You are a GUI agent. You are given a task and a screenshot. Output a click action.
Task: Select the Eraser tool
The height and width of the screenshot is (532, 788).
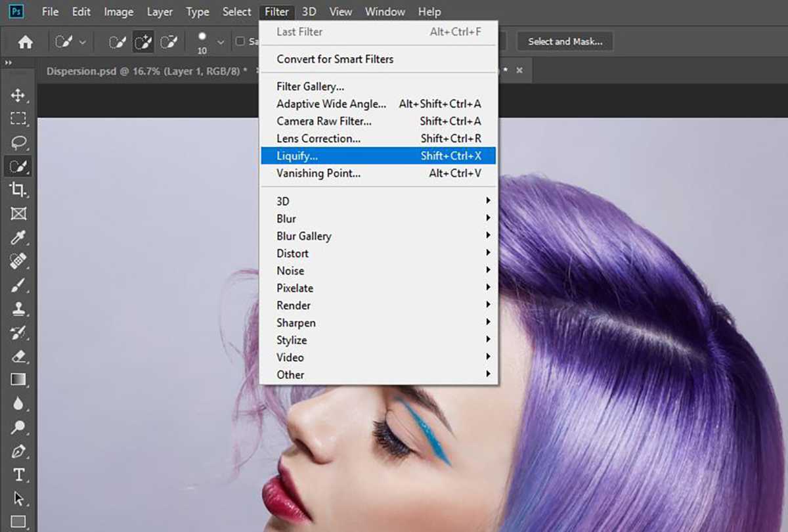pos(18,355)
